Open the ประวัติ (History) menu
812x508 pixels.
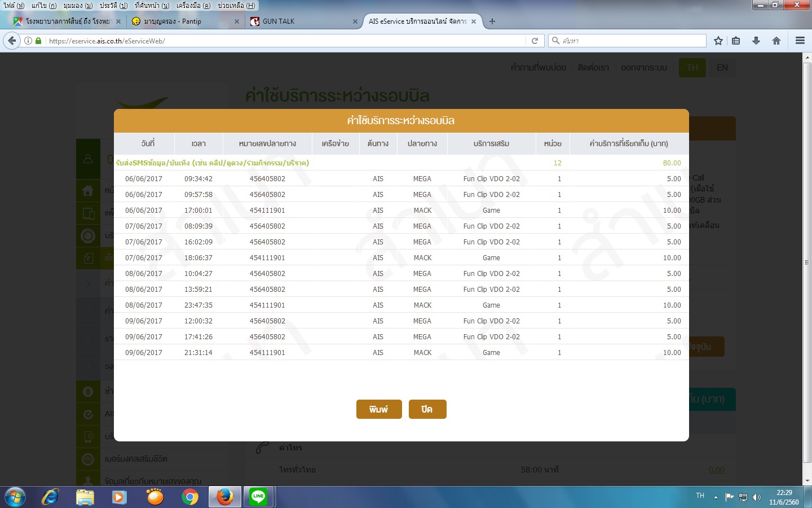(x=113, y=5)
